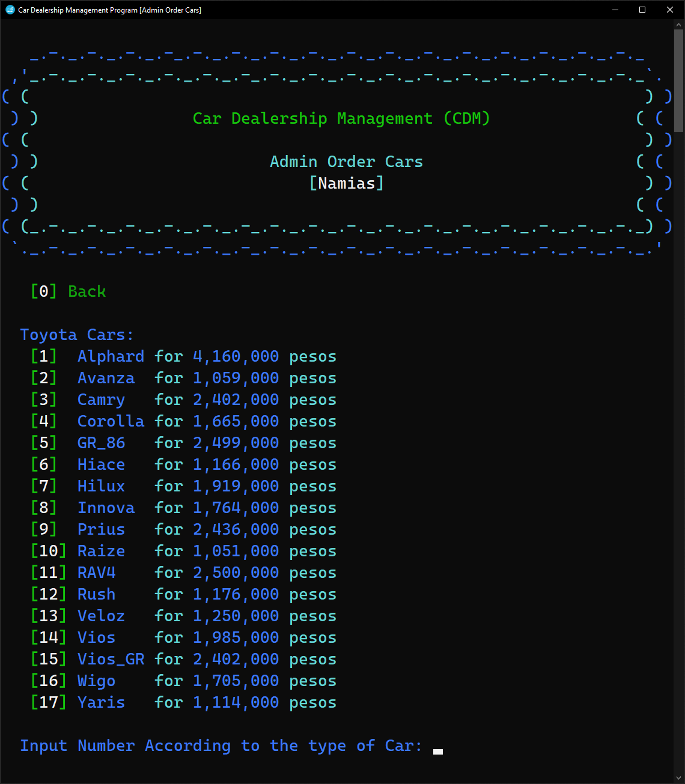Click the Hiace row option [6]
This screenshot has width=685, height=784.
[183, 464]
